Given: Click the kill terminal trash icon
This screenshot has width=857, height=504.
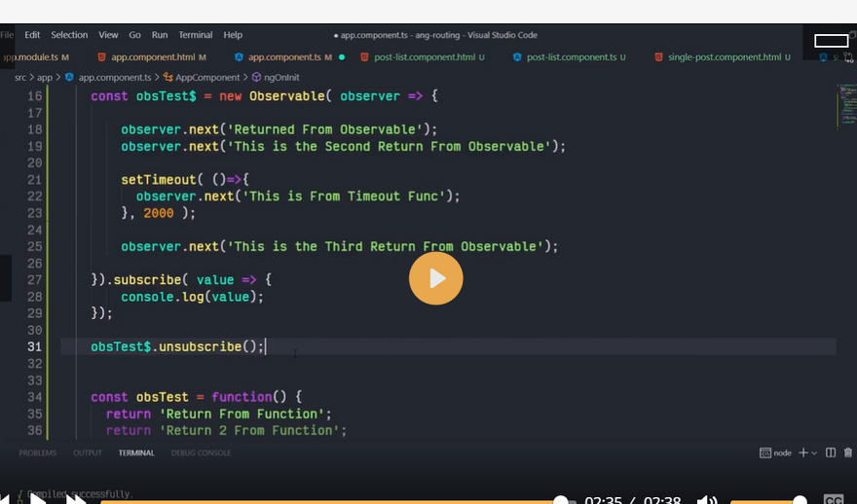Looking at the screenshot, I should pos(849,452).
